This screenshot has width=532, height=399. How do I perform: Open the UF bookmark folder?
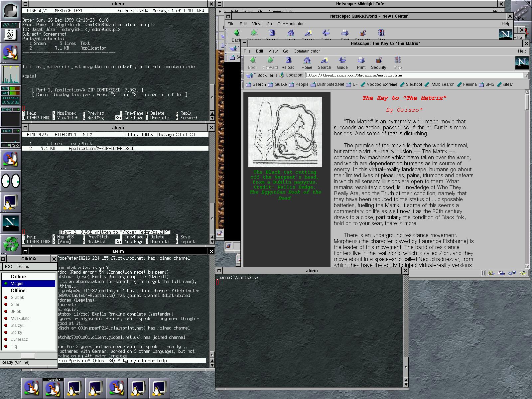point(352,84)
